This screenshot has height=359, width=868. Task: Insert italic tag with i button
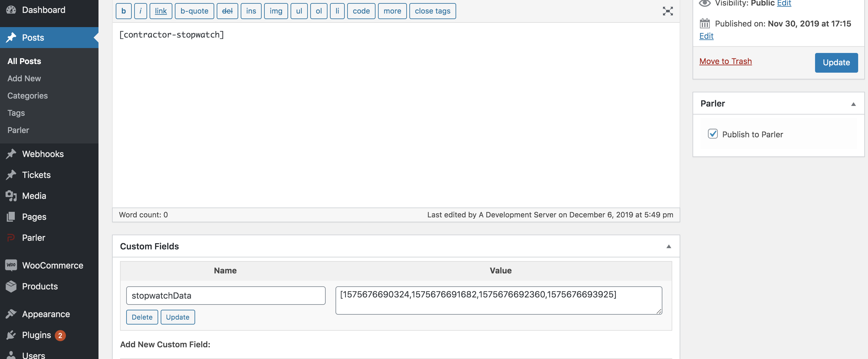pos(140,11)
